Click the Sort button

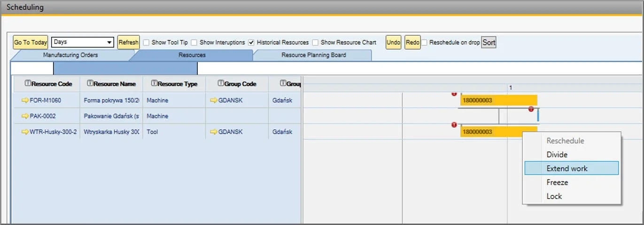(489, 42)
